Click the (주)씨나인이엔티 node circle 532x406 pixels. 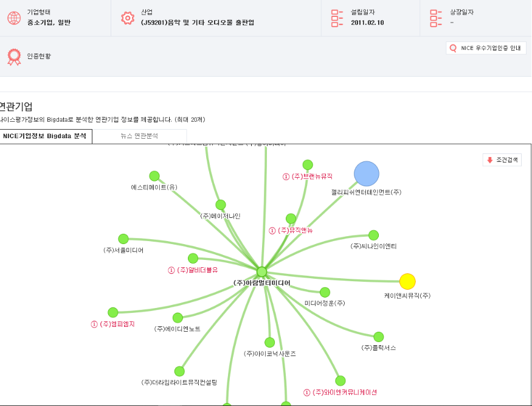tap(373, 235)
